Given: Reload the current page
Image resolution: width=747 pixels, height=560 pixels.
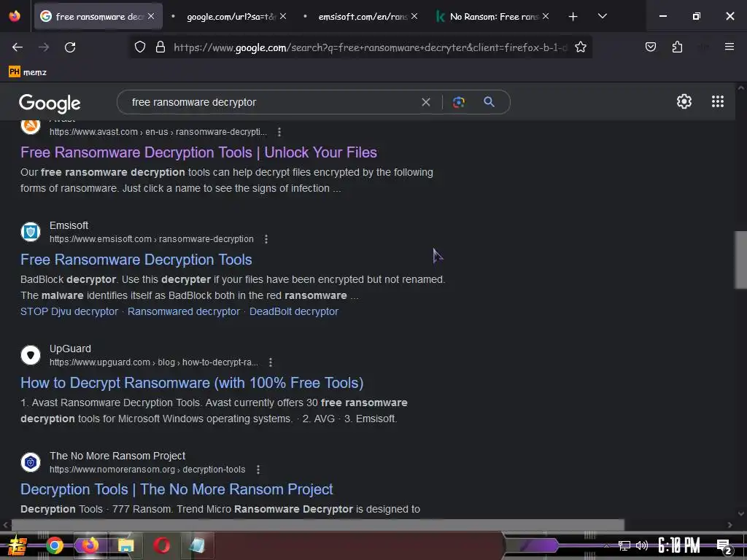Looking at the screenshot, I should (70, 47).
